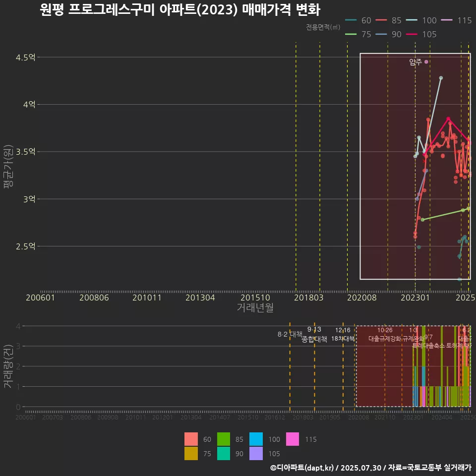476x476 pixels.
Task: Click the 202301 price chart x-axis label
Action: tap(416, 297)
